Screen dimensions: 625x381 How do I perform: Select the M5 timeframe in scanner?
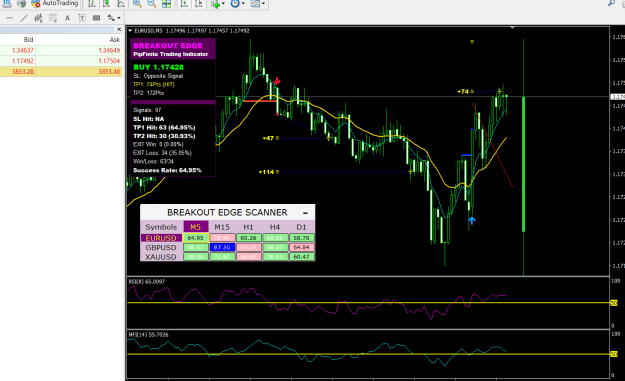pos(195,227)
